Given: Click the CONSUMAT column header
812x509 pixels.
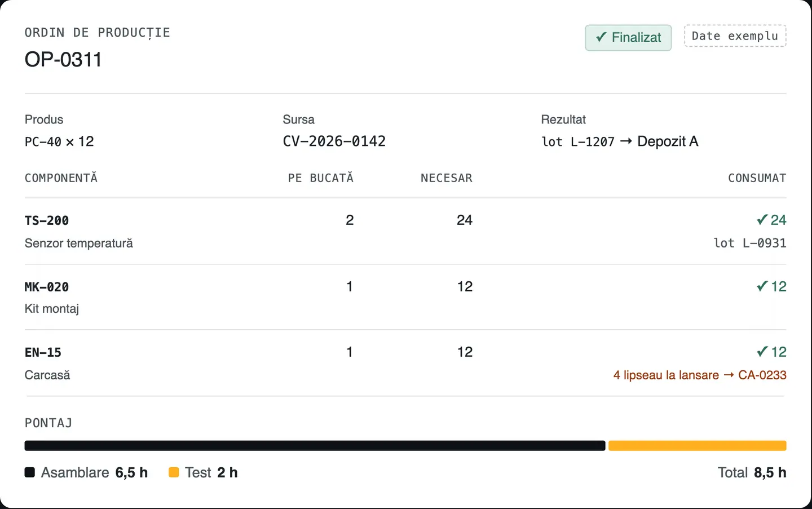Looking at the screenshot, I should 757,178.
